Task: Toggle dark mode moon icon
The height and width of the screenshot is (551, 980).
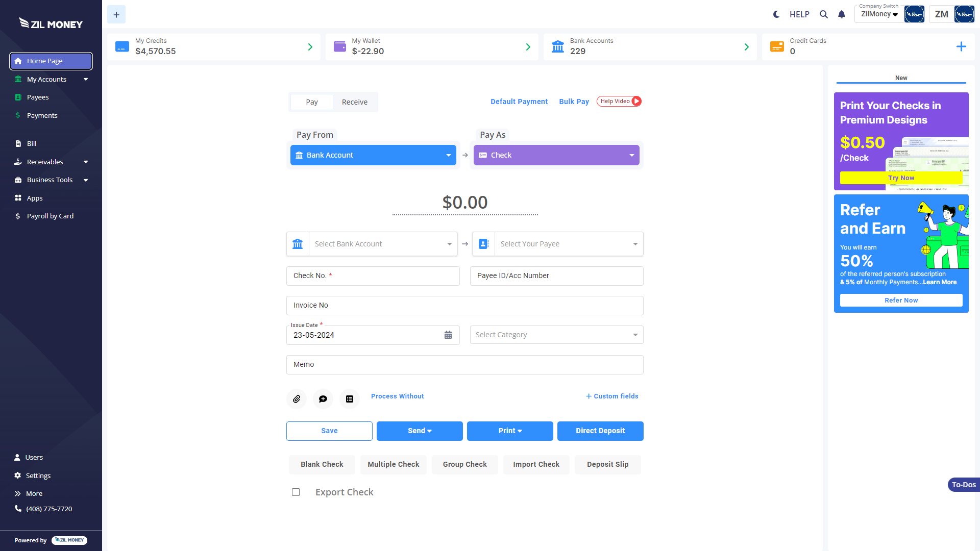Action: pos(776,14)
